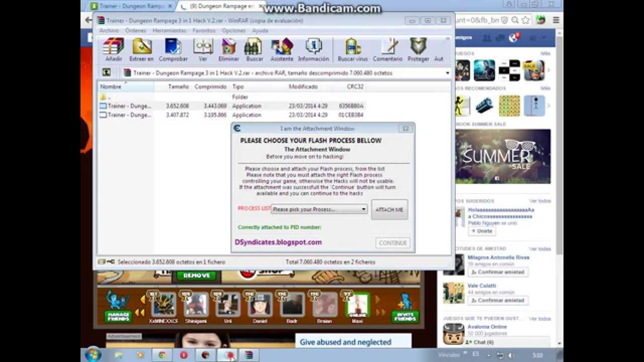Confirm Milagros Antonella Rivas friend request
This screenshot has height=362, width=644.
[x=497, y=272]
